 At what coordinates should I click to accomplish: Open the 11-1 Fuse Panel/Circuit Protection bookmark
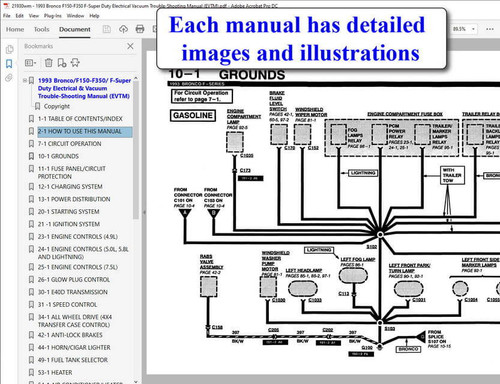[71, 172]
